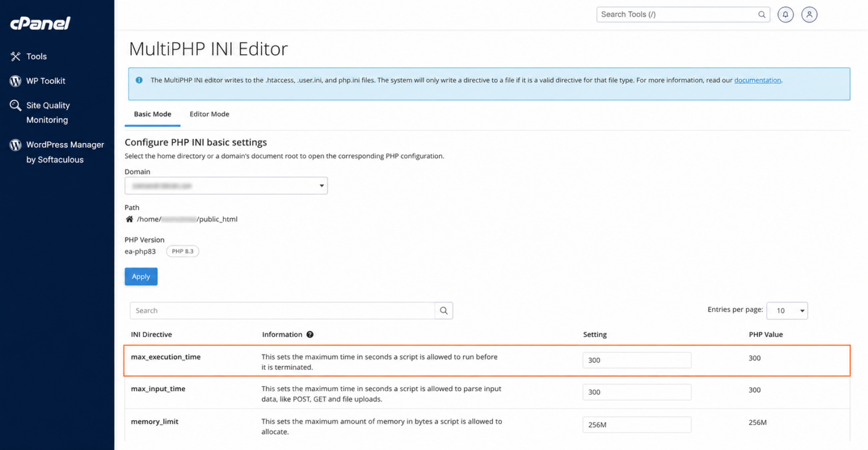Switch to Basic Mode tab
The image size is (868, 450).
pyautogui.click(x=153, y=114)
